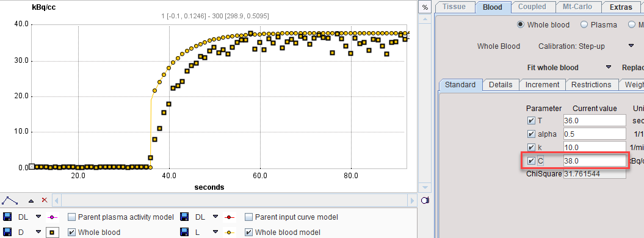Click the small up-triangle icon below the plot
This screenshot has width=644, height=238.
(31, 201)
